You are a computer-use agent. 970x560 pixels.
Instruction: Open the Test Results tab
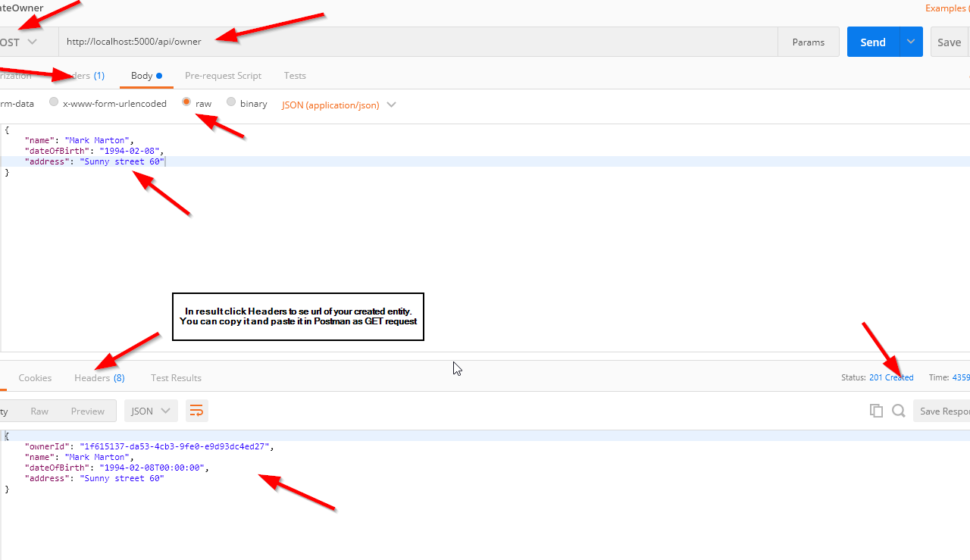(x=176, y=377)
